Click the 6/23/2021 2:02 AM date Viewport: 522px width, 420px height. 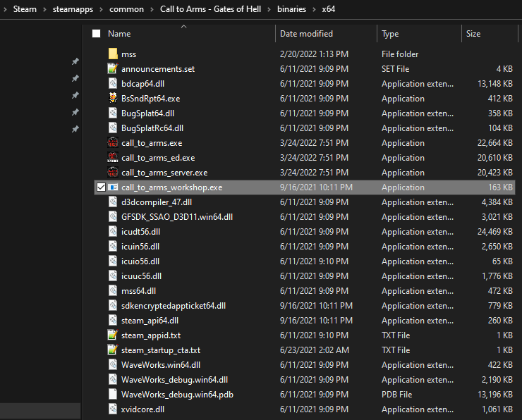coord(315,350)
